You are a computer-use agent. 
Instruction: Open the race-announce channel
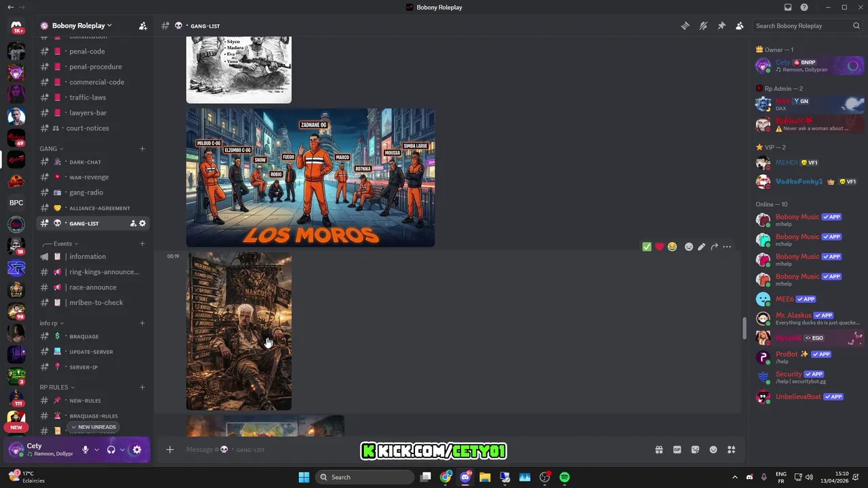click(x=93, y=287)
